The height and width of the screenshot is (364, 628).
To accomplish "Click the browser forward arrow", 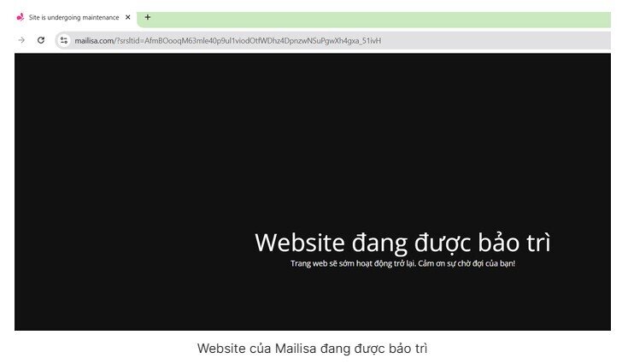I will [21, 40].
